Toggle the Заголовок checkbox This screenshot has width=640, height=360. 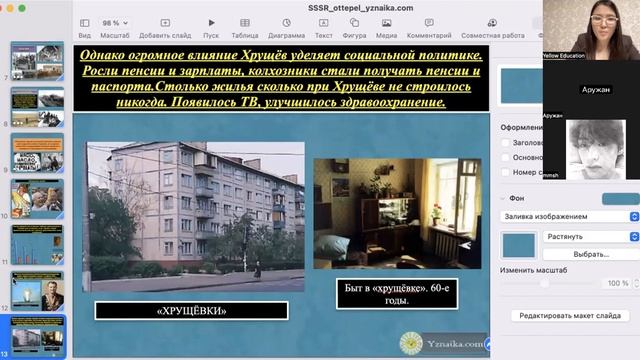pos(505,142)
